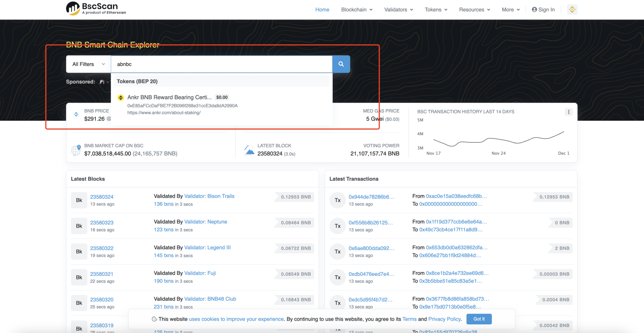This screenshot has height=333, width=644.
Task: Click the Bk icon for block 23580324
Action: point(79,200)
